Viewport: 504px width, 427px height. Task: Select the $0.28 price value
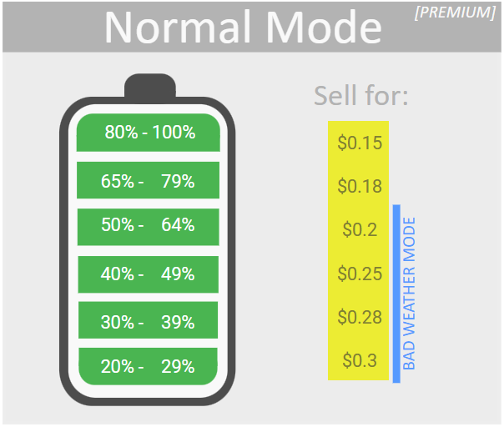(360, 317)
